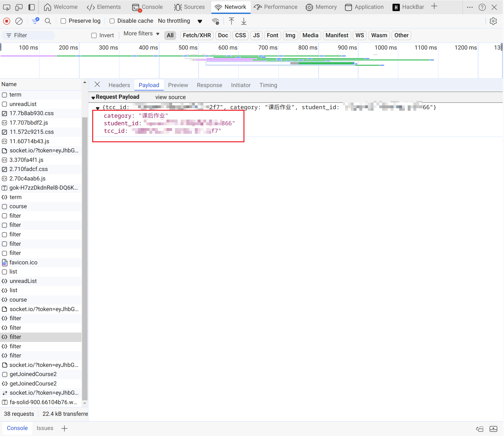Focus the Filter text field
This screenshot has height=436, width=504.
pyautogui.click(x=28, y=35)
